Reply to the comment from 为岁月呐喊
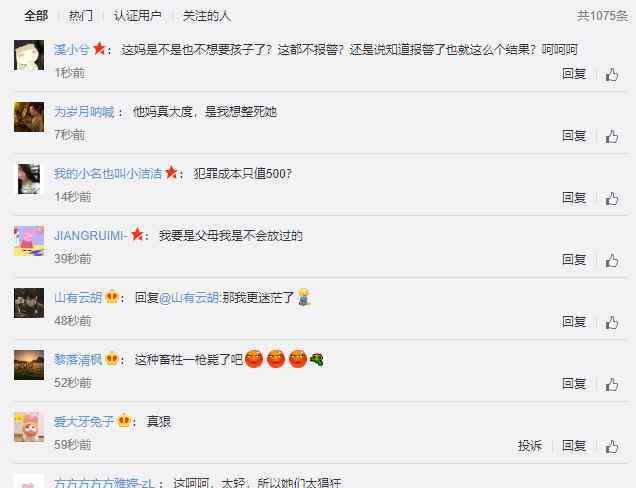636x488 pixels. click(x=574, y=136)
